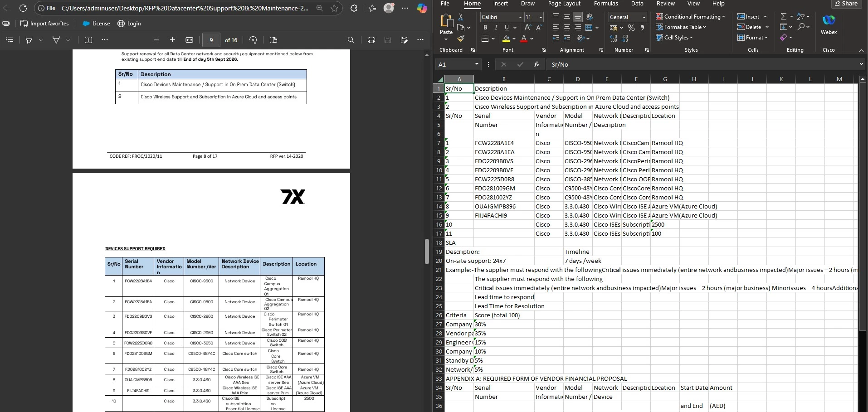Switch to Review ribbon tab
Viewport: 868px width, 412px height.
(x=665, y=4)
